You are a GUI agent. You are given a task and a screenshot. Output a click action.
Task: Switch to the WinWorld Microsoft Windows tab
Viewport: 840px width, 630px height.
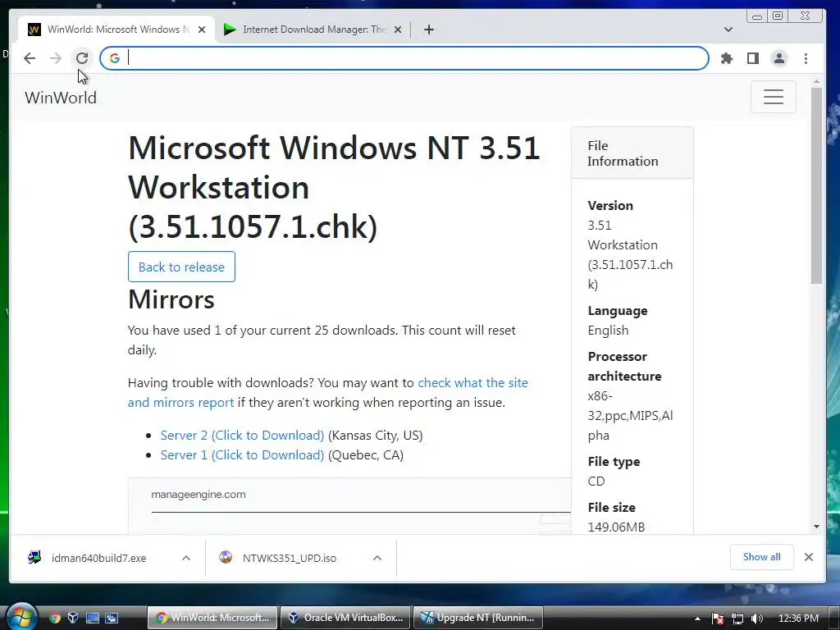(x=116, y=30)
